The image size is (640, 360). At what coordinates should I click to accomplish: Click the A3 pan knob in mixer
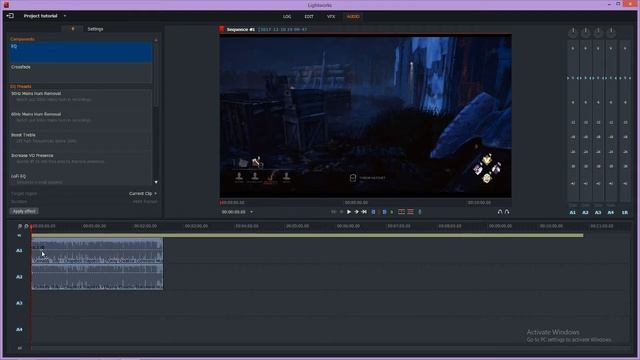[598, 32]
